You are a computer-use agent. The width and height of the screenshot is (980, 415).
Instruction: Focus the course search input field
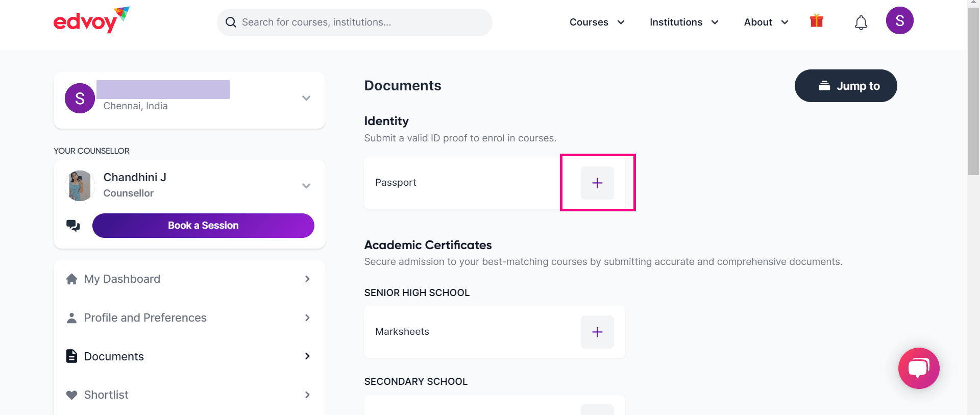[x=355, y=22]
